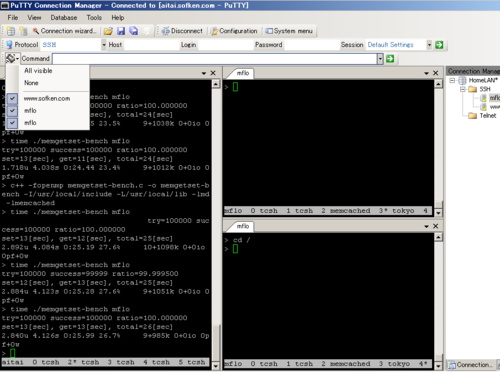The height and width of the screenshot is (372, 500).
Task: Focus the Password input field
Action: tap(311, 45)
